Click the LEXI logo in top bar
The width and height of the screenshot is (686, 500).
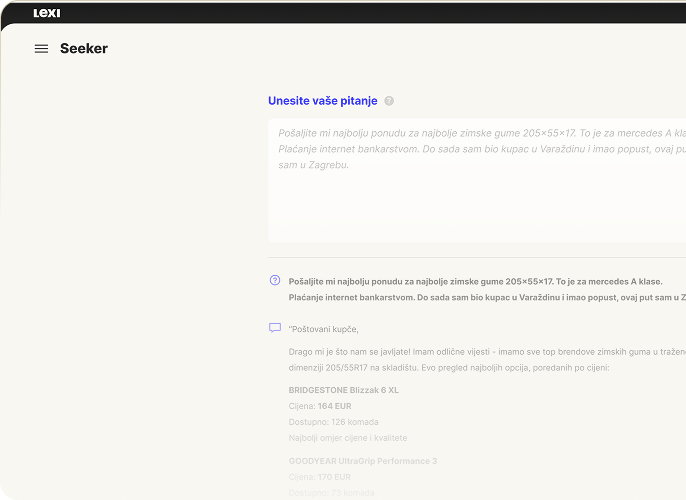47,13
